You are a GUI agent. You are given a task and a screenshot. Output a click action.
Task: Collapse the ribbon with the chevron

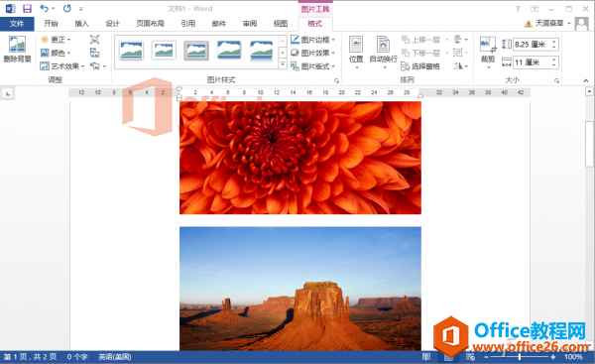click(x=586, y=80)
